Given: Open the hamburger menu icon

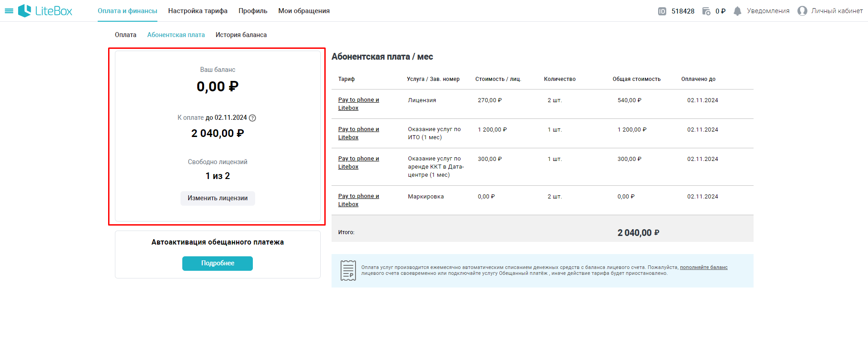Looking at the screenshot, I should click(x=9, y=11).
